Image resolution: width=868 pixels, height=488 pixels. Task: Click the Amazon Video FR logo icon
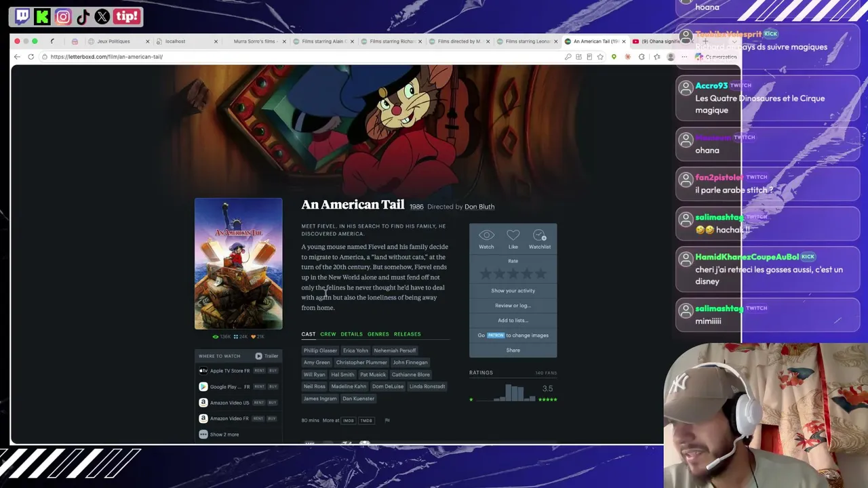[203, 418]
